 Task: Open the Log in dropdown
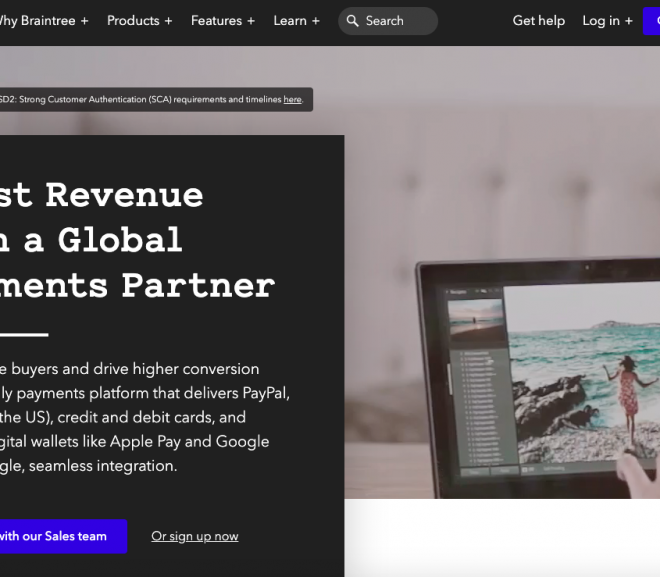607,21
